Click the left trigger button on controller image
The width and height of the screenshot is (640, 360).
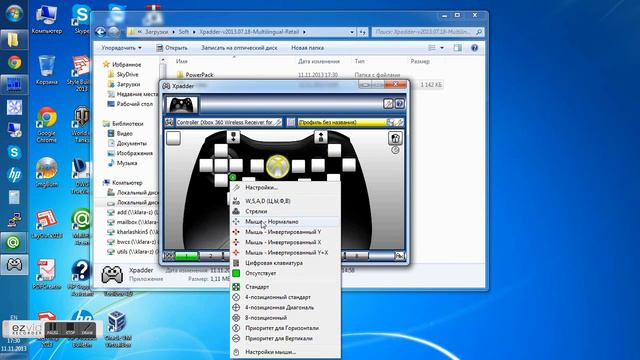pos(233,137)
